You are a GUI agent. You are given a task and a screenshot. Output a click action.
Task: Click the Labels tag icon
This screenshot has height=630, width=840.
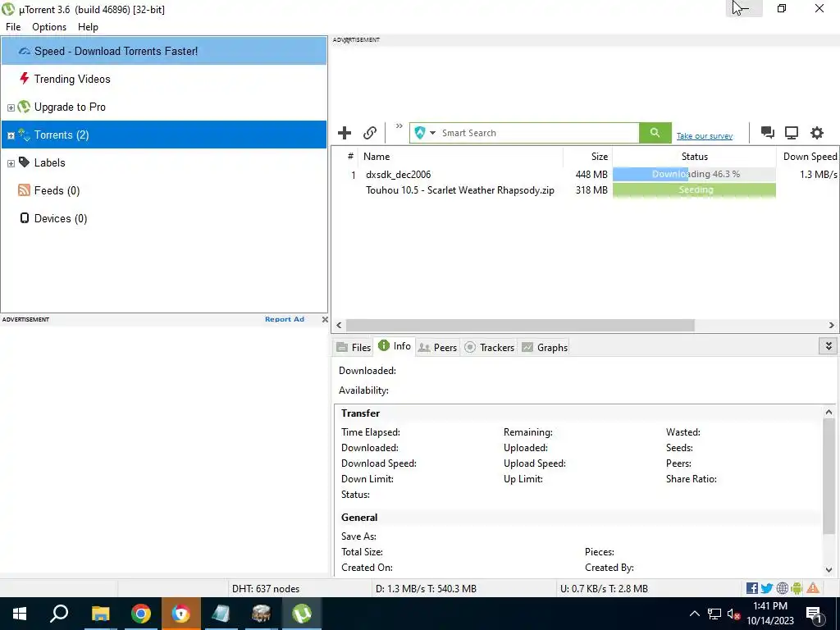pyautogui.click(x=24, y=162)
